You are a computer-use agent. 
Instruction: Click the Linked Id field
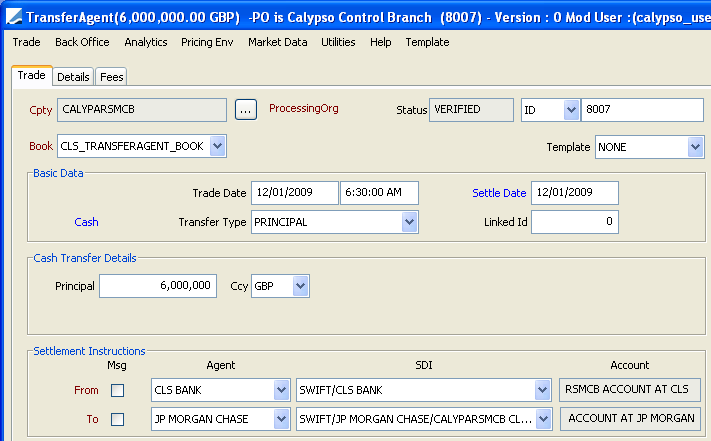pos(575,222)
